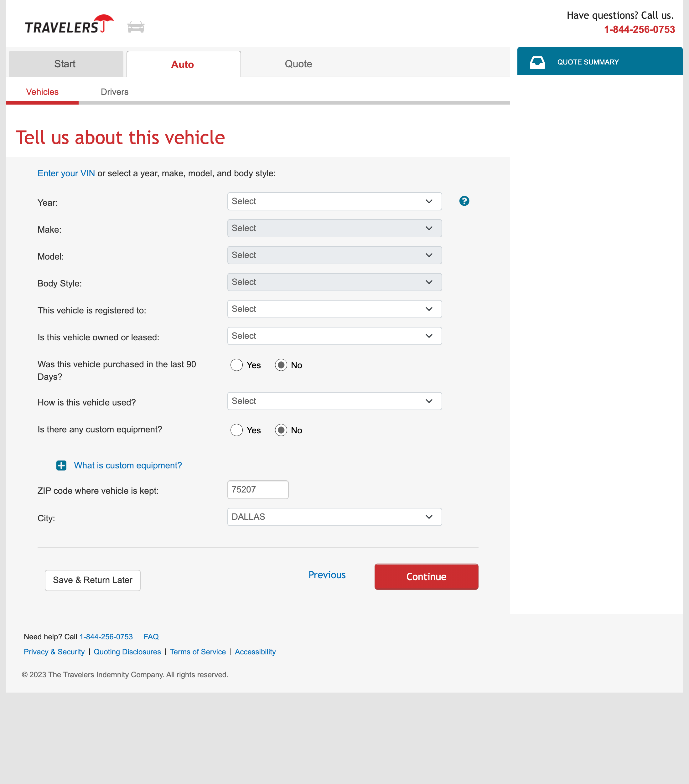Open the Quote Summary panel icon
This screenshot has height=784, width=689.
(x=537, y=61)
